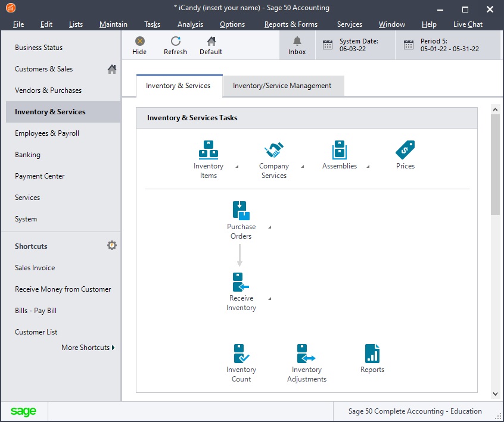This screenshot has height=422, width=504.
Task: Expand the Inventory Items dropdown arrow
Action: pos(237,166)
